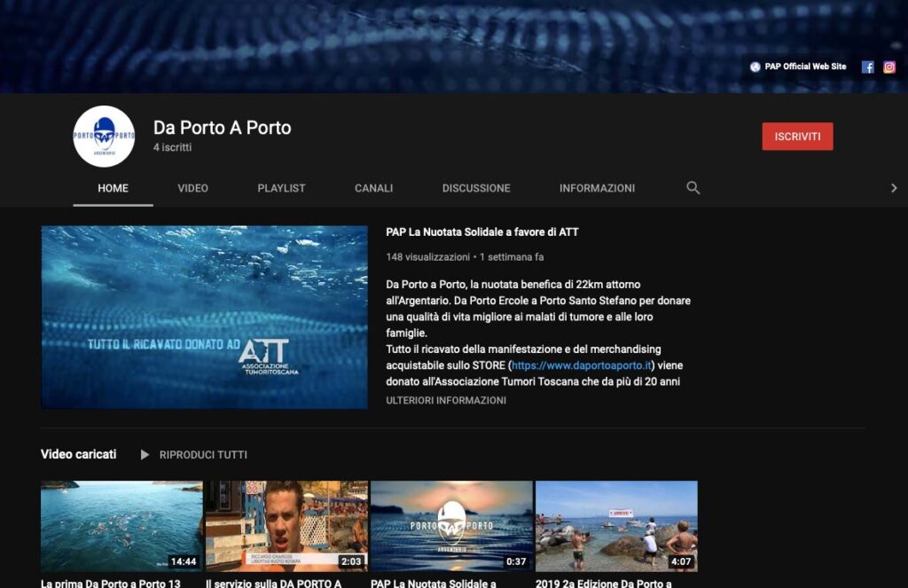Open the 0:37 Porto logo video thumbnail

click(x=451, y=526)
